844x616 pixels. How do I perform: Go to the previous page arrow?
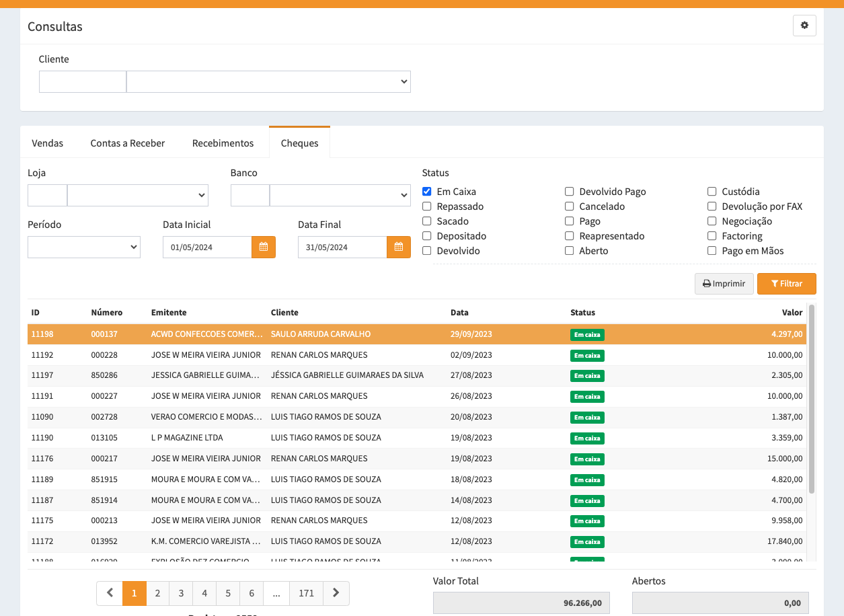[110, 593]
